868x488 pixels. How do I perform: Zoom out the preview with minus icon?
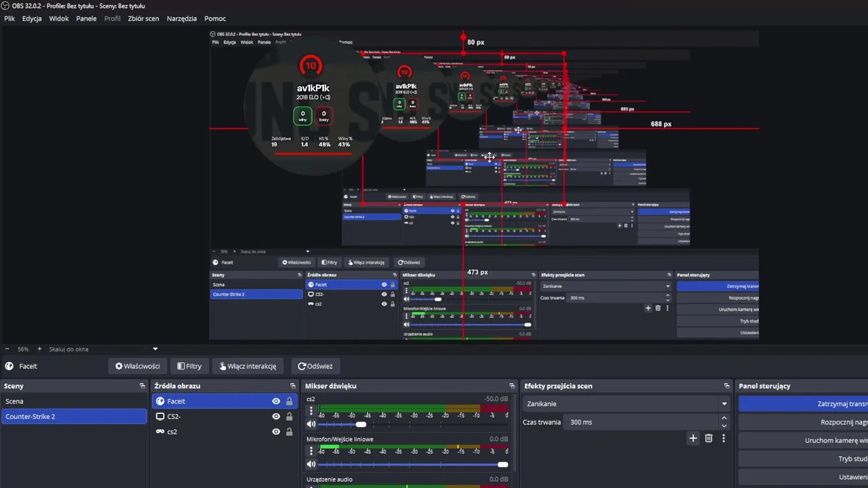(x=8, y=349)
